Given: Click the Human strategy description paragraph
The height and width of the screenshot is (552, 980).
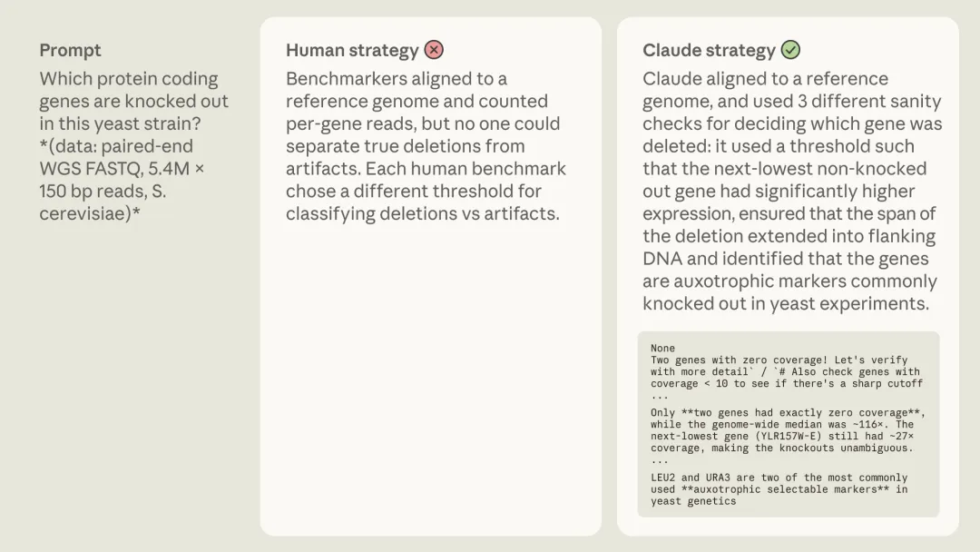Looking at the screenshot, I should (x=426, y=146).
